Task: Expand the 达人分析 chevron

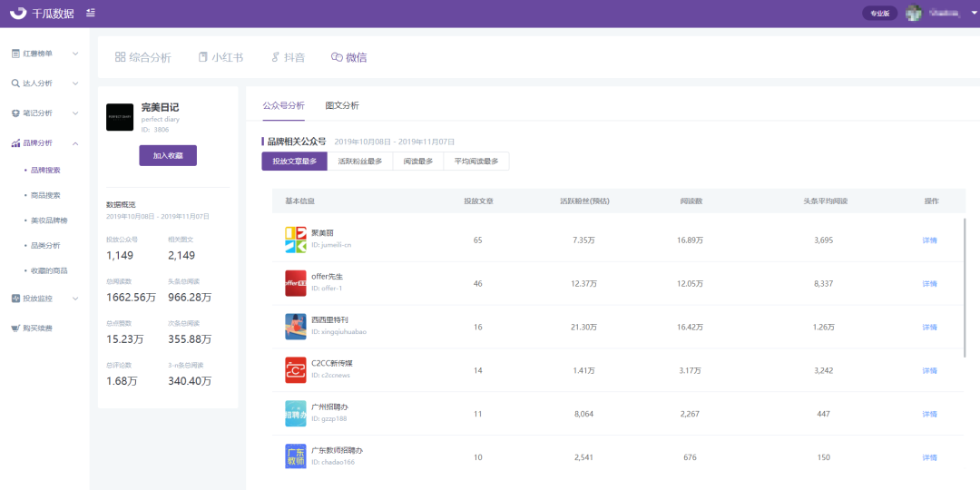Action: 75,83
